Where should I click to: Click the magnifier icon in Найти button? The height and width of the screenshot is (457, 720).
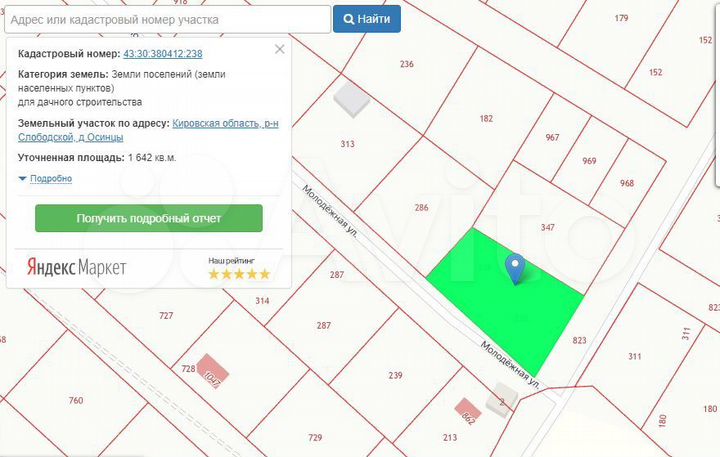coord(349,19)
